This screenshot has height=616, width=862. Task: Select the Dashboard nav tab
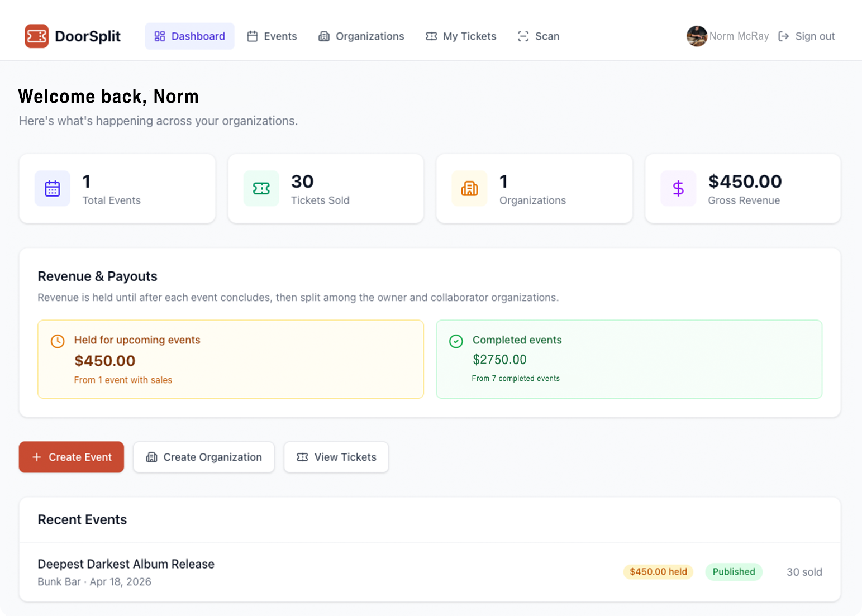[189, 36]
